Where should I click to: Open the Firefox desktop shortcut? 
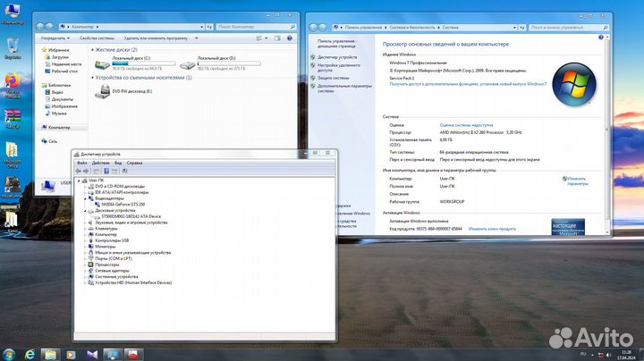[13, 85]
